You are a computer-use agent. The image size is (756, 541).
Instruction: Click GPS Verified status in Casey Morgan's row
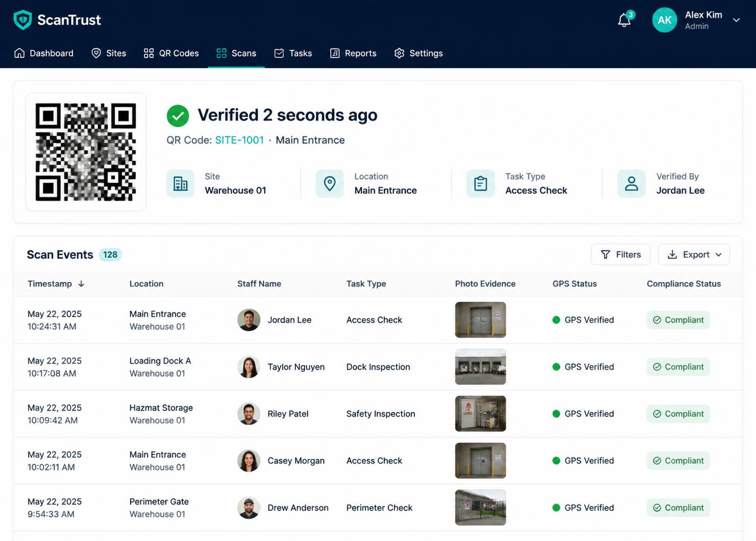583,460
